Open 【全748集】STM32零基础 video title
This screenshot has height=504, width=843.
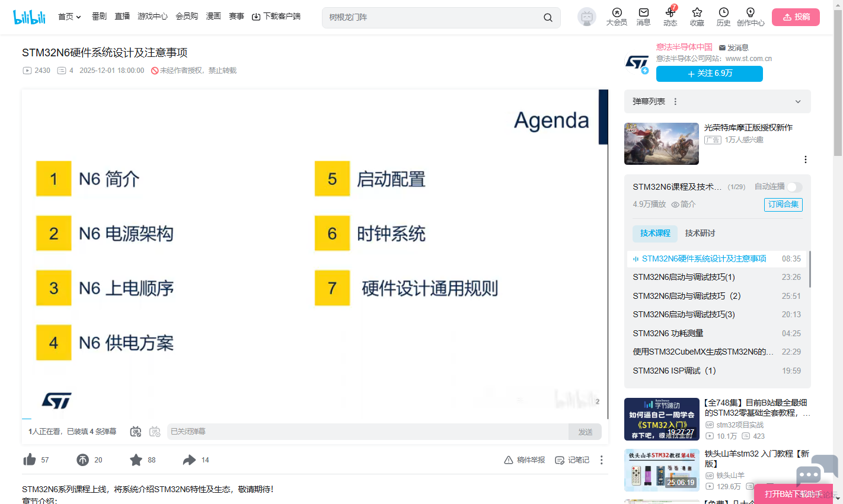[757, 408]
